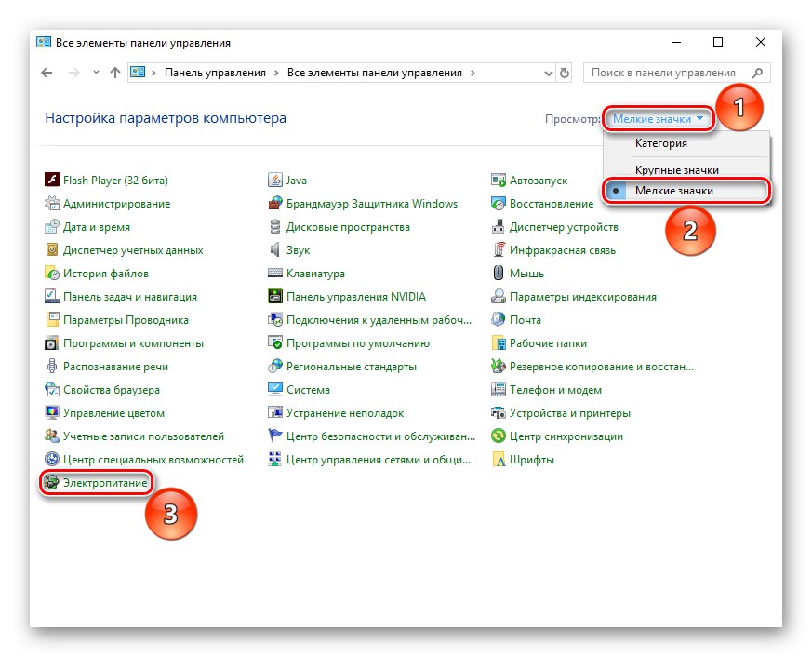Expand chevron after Все элементы панели управления
Image resolution: width=812 pixels, height=657 pixels.
click(x=473, y=74)
